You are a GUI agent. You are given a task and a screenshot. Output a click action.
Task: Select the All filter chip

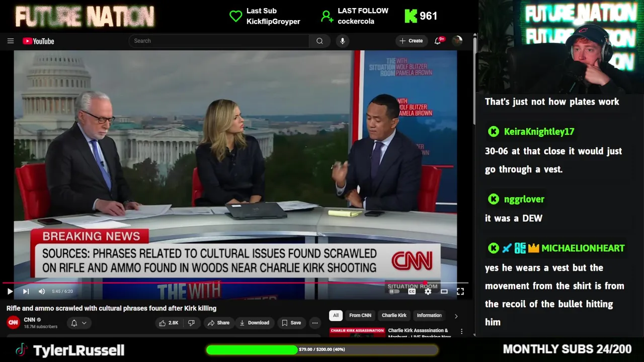tap(336, 315)
